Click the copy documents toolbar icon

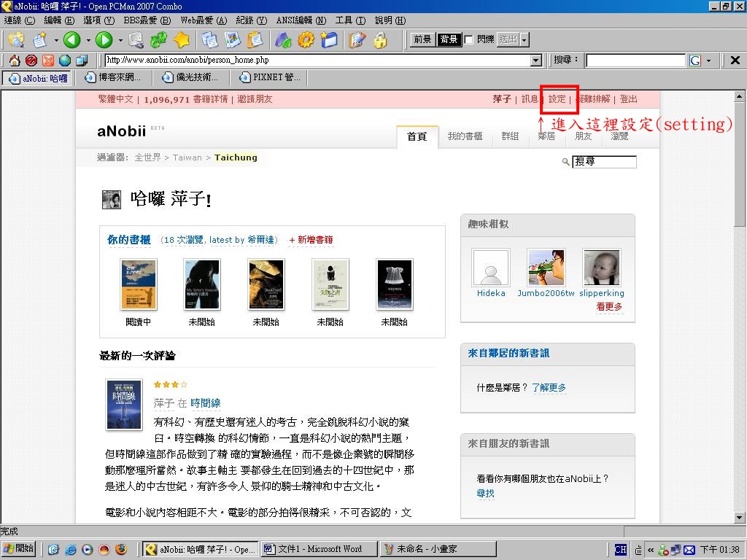tap(209, 39)
